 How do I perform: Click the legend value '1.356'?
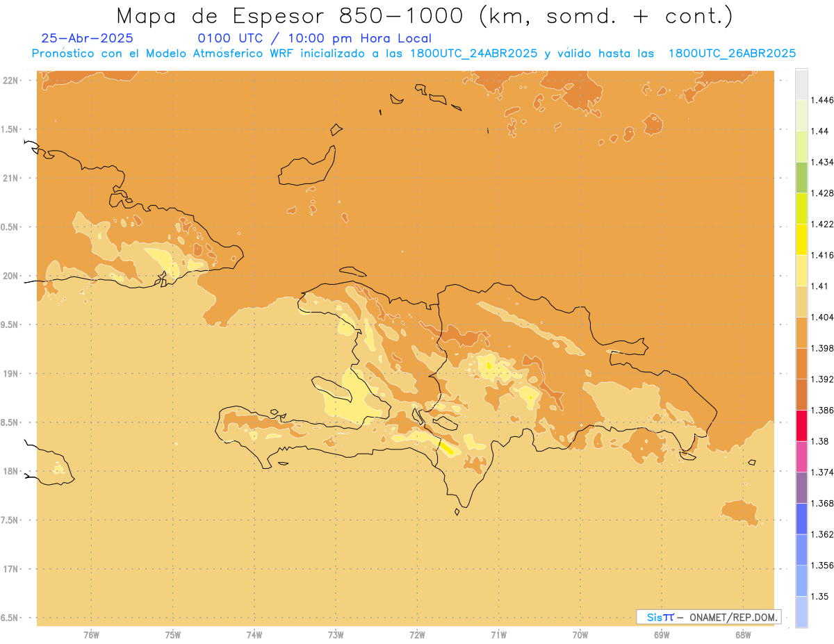click(x=821, y=565)
